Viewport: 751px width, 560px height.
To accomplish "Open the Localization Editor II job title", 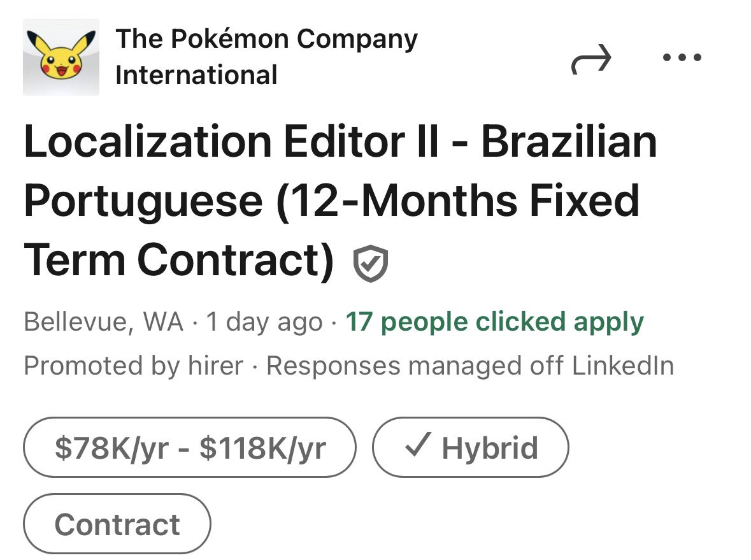I will pos(231,142).
